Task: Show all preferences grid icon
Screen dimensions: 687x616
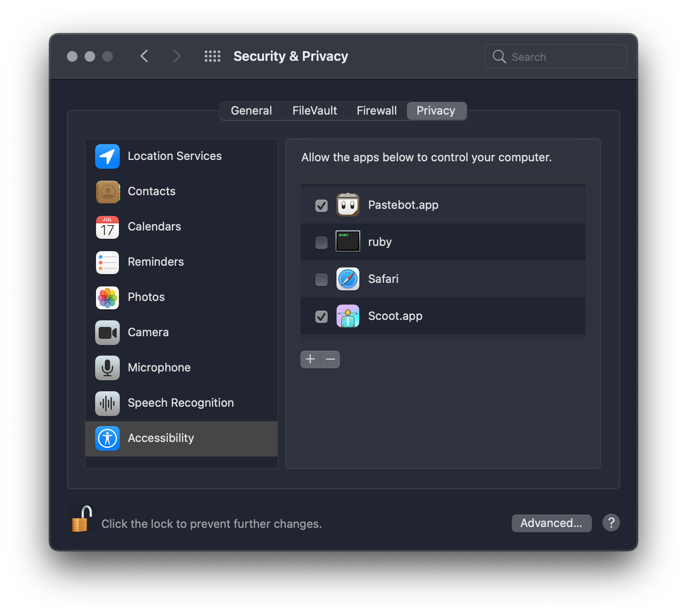Action: pyautogui.click(x=212, y=56)
